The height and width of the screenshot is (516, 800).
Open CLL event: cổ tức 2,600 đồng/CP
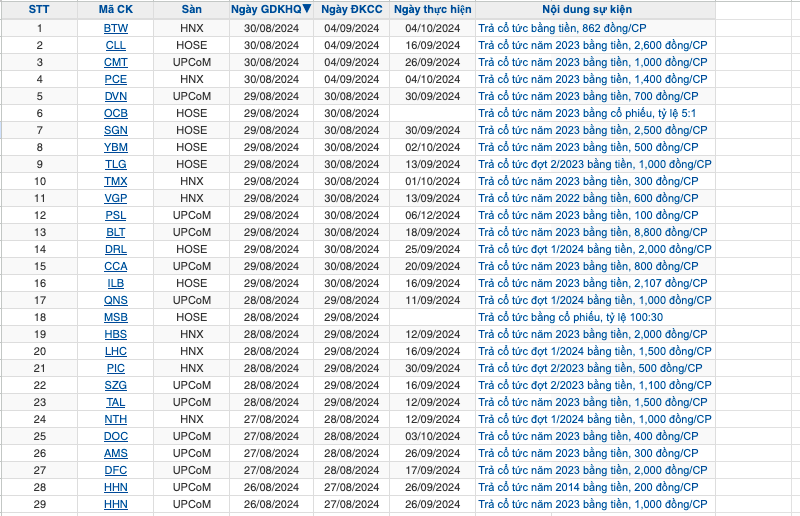593,45
